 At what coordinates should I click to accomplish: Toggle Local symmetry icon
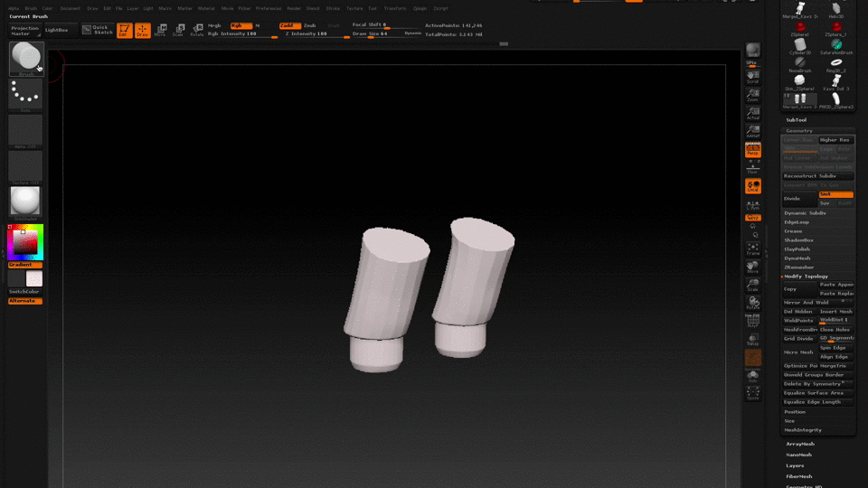[753, 186]
